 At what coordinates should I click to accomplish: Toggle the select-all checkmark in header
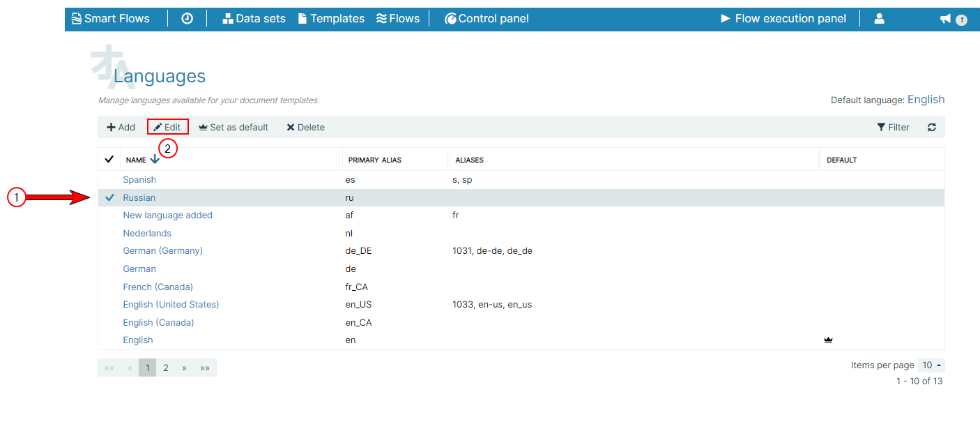[109, 160]
